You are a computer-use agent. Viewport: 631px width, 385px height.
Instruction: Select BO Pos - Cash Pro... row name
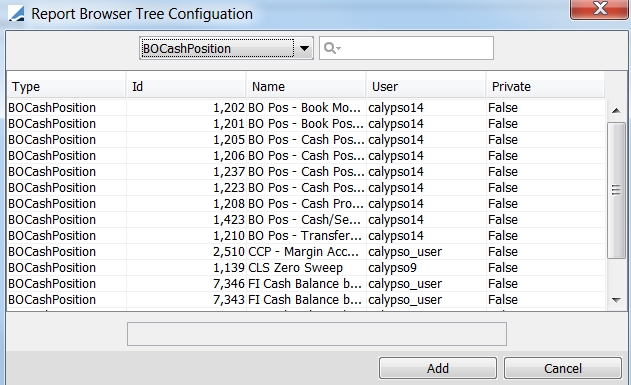(305, 204)
